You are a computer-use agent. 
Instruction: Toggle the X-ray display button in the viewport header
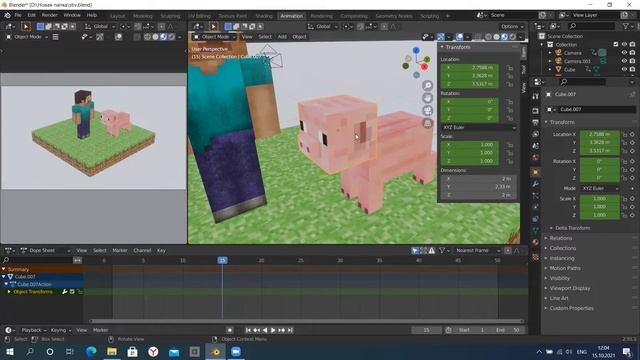[x=478, y=37]
